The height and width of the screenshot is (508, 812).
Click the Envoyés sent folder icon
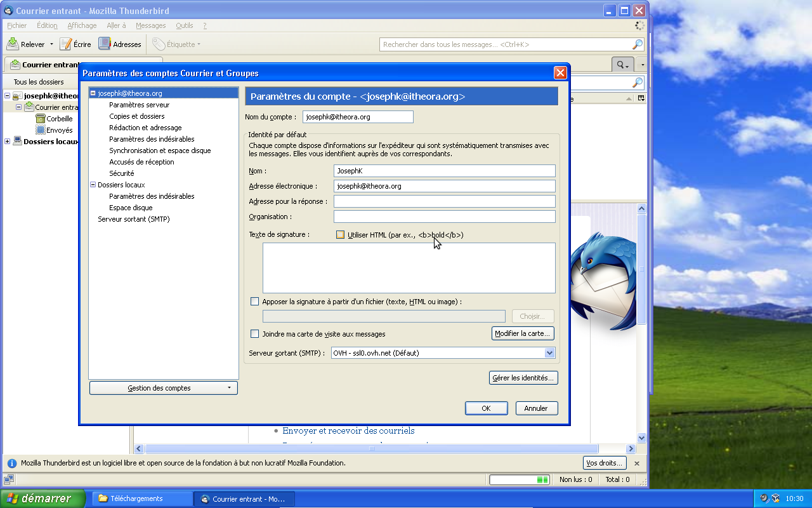tap(41, 130)
